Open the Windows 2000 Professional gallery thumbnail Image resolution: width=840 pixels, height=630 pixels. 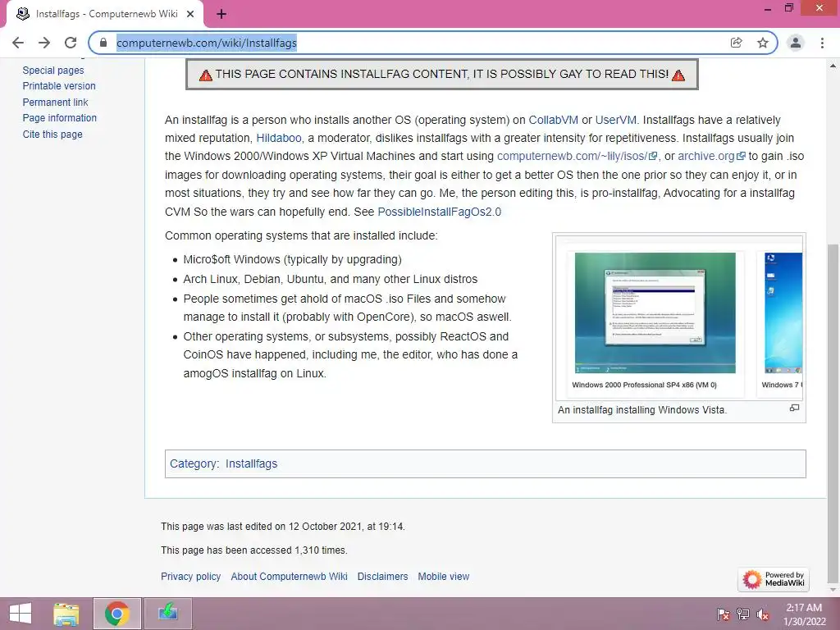click(655, 313)
